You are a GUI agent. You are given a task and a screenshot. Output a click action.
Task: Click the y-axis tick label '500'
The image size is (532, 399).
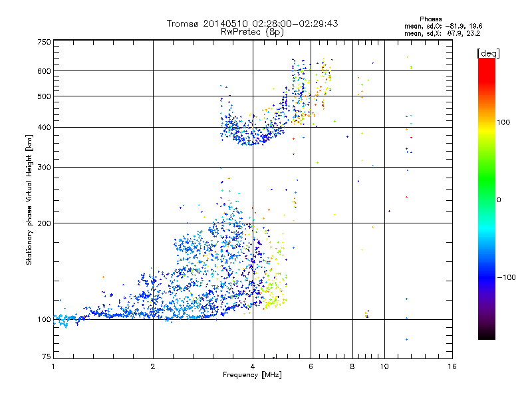click(45, 96)
